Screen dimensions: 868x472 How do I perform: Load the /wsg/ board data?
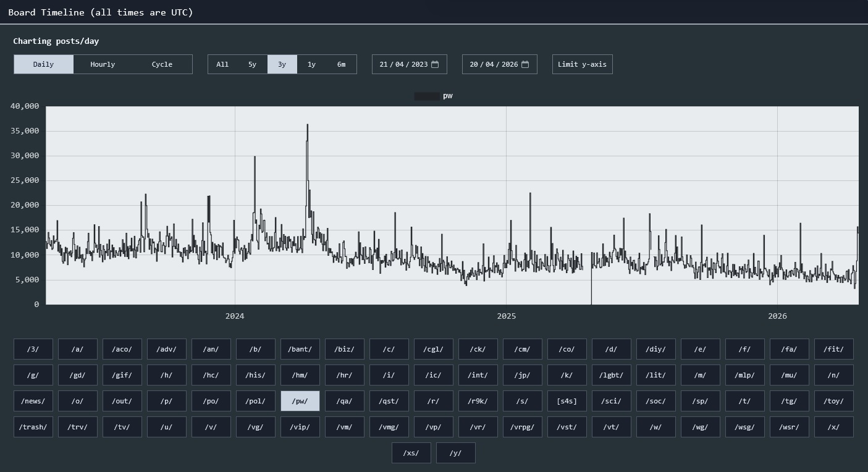745,427
